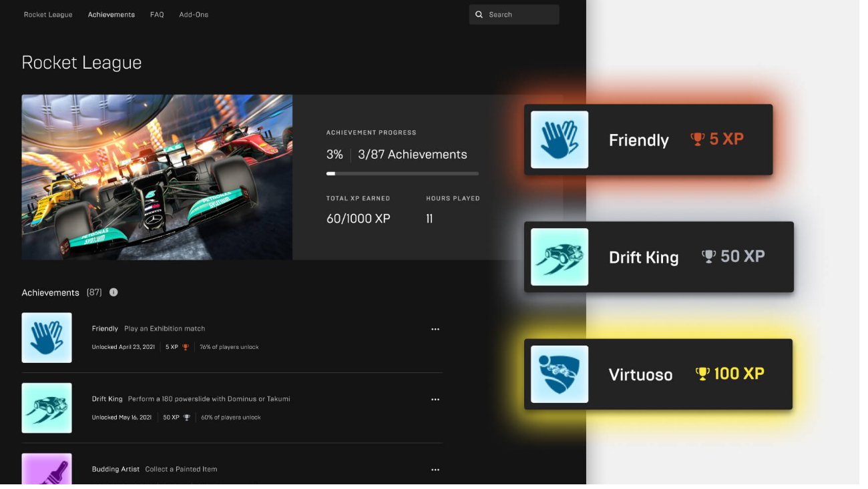Click the Drift King title in the achievements list

click(107, 399)
